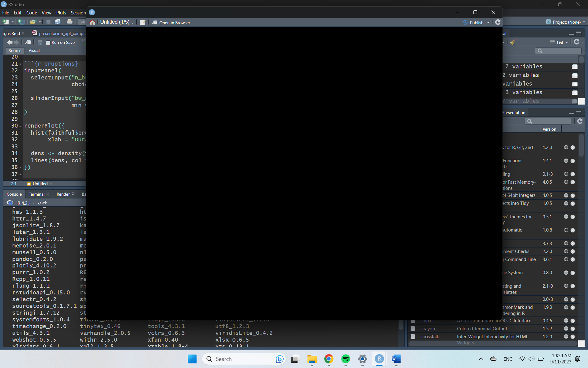Load the crosstalk package via its checkbox
The image size is (588, 368).
(413, 336)
